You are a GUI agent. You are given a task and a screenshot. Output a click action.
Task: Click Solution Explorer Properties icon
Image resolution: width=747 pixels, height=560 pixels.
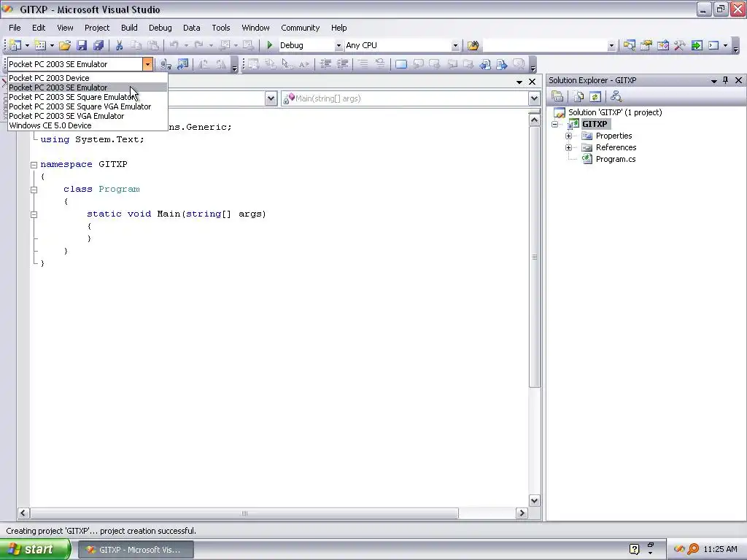tap(557, 97)
